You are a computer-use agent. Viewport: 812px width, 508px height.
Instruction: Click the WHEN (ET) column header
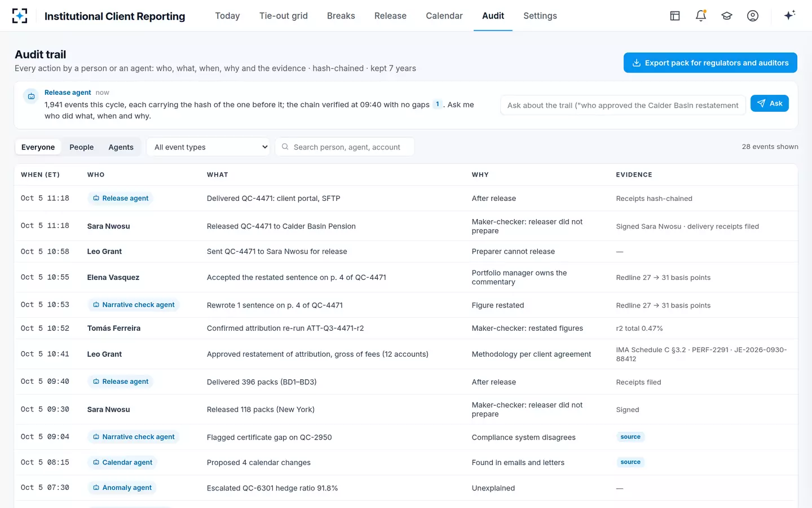coord(40,175)
